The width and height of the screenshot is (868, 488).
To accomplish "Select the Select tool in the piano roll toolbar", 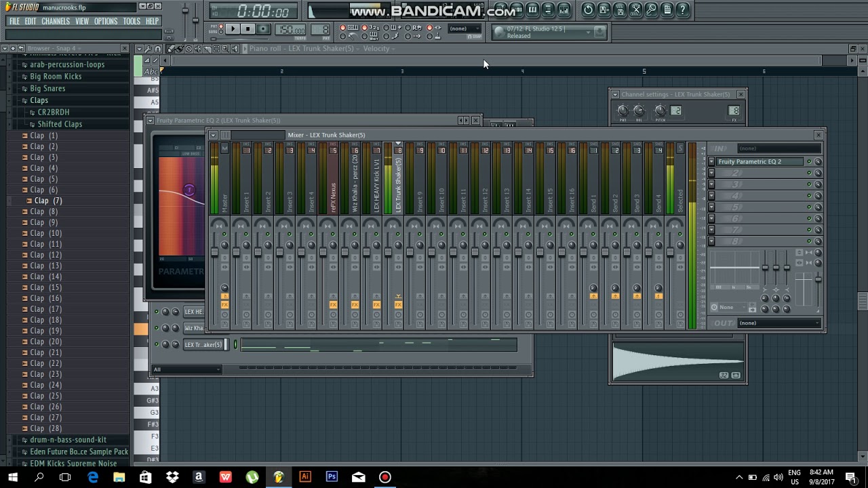I will 218,49.
